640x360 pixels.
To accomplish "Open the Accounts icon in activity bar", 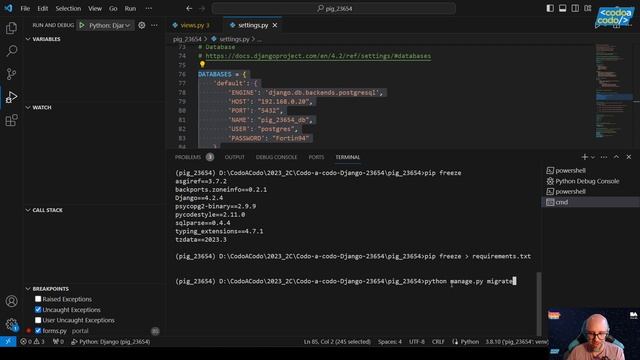I will pyautogui.click(x=11, y=301).
